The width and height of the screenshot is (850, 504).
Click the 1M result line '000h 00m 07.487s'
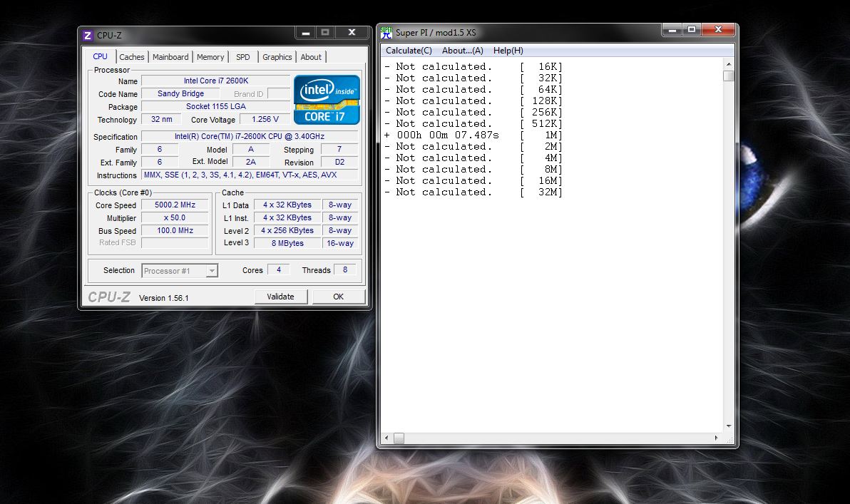coord(473,135)
